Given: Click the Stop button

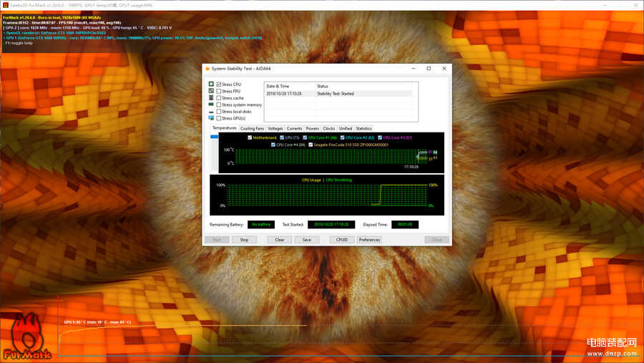Looking at the screenshot, I should point(244,240).
